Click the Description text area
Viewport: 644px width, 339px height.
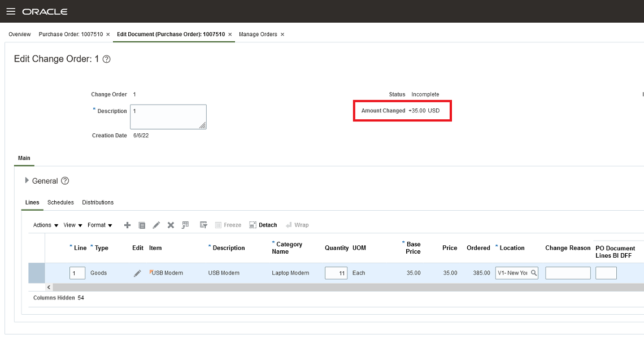point(168,117)
